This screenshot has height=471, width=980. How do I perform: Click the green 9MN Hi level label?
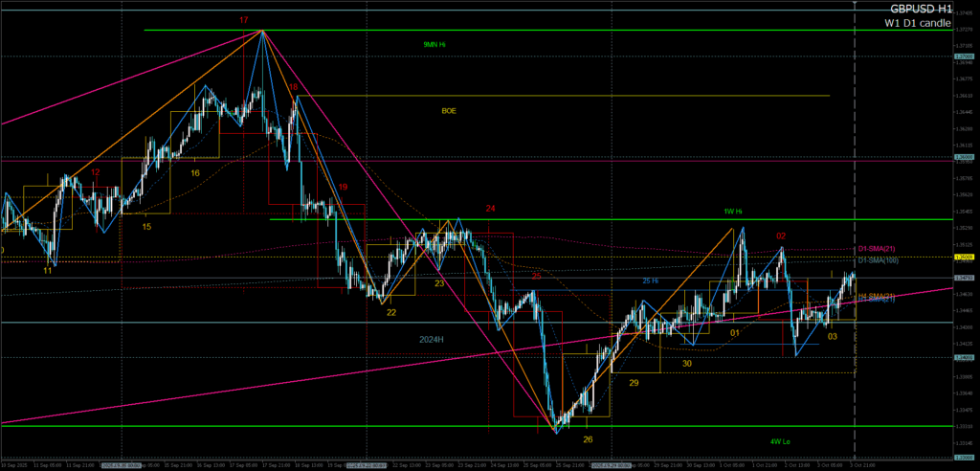click(x=434, y=44)
